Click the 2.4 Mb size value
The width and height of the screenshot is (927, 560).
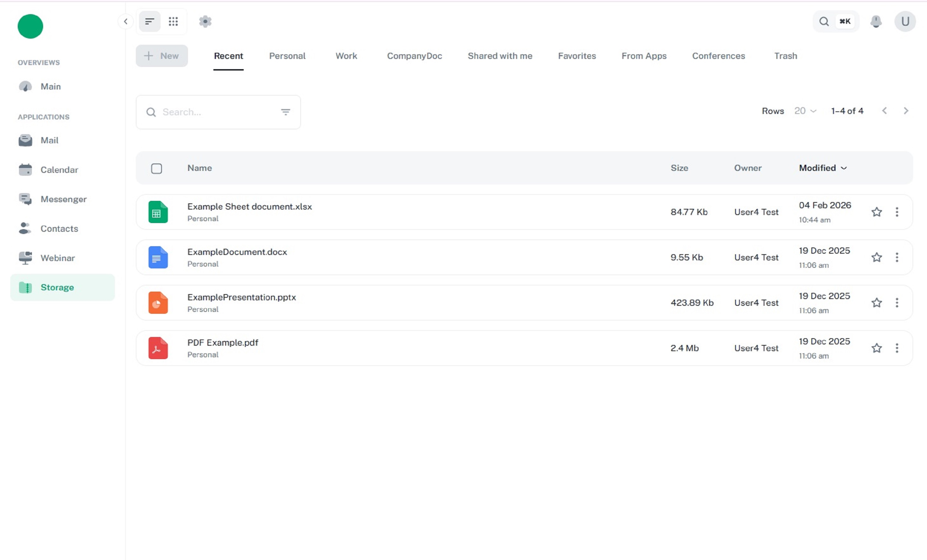(684, 348)
